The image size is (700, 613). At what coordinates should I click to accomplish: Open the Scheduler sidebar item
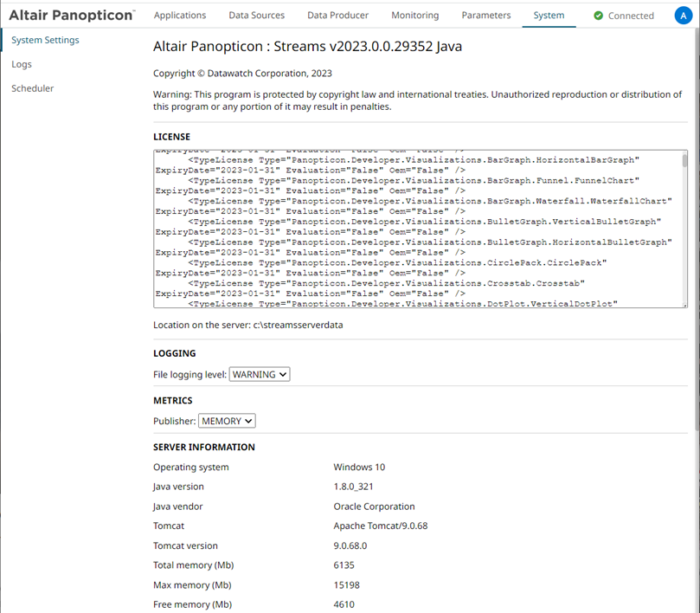[33, 88]
